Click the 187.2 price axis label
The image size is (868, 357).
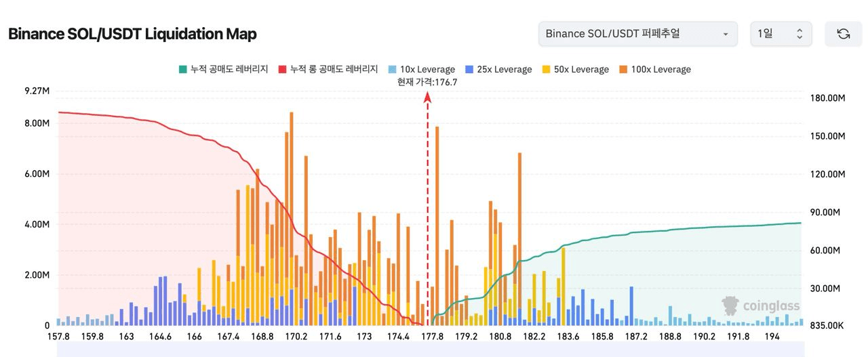coord(636,337)
